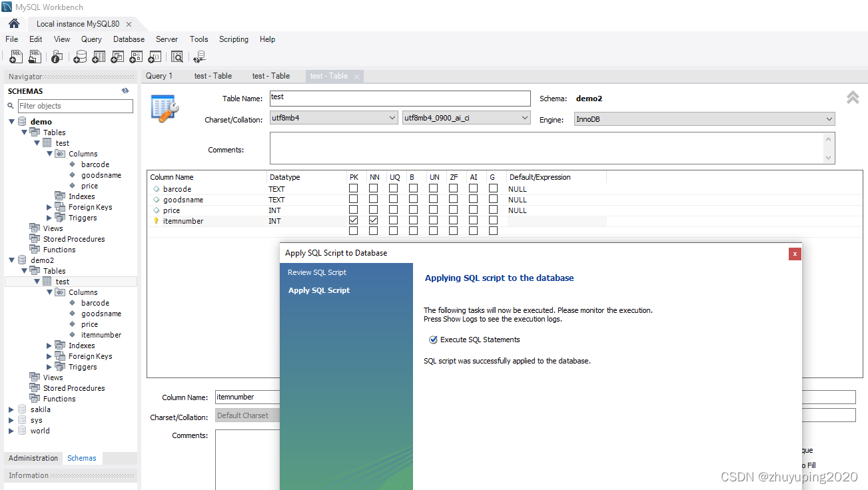Refresh the SCHEMAS list icon
The image size is (868, 490).
click(125, 91)
